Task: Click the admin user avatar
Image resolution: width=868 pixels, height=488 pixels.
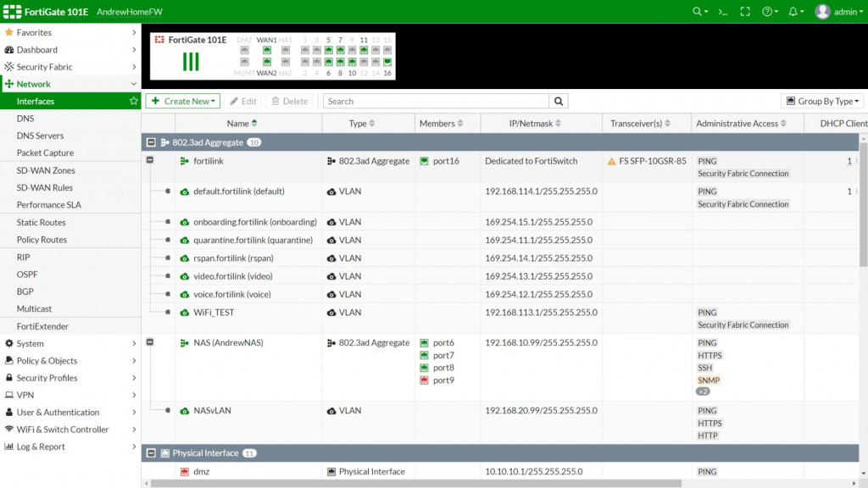Action: tap(822, 12)
